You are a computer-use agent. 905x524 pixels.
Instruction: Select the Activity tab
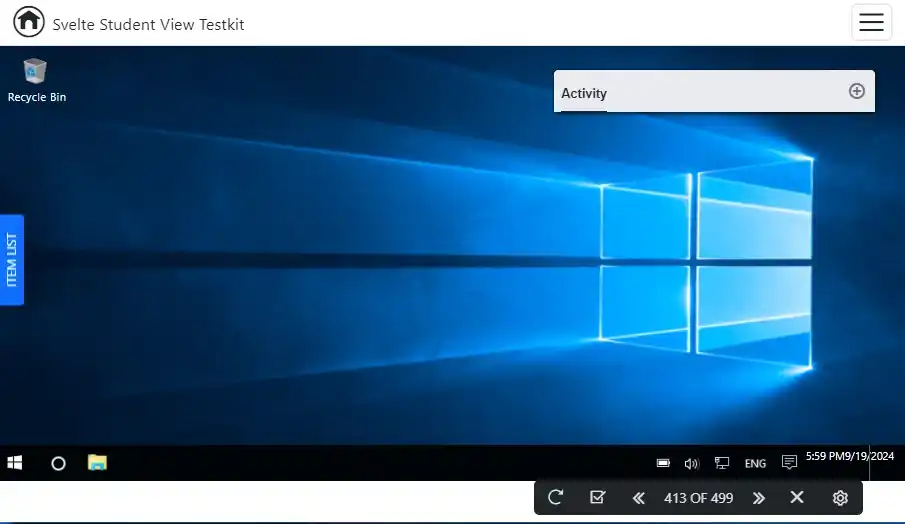tap(584, 93)
